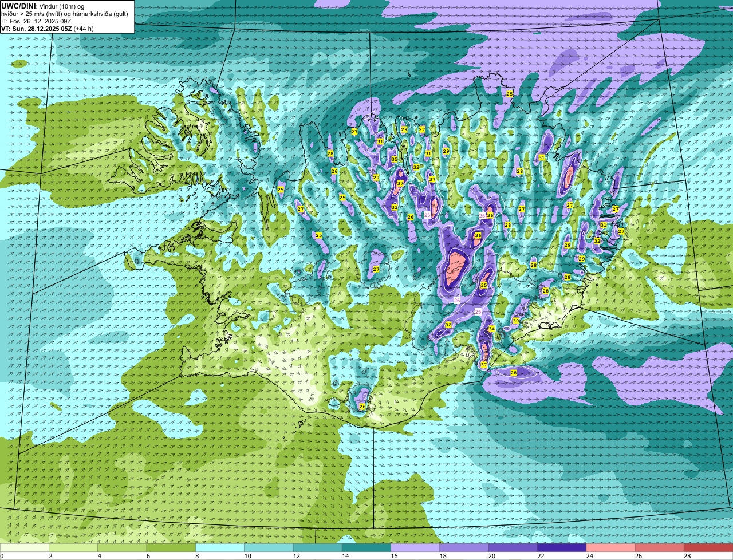Image resolution: width=733 pixels, height=560 pixels.
Task: Click the legend scale number 18
Action: coord(443,556)
